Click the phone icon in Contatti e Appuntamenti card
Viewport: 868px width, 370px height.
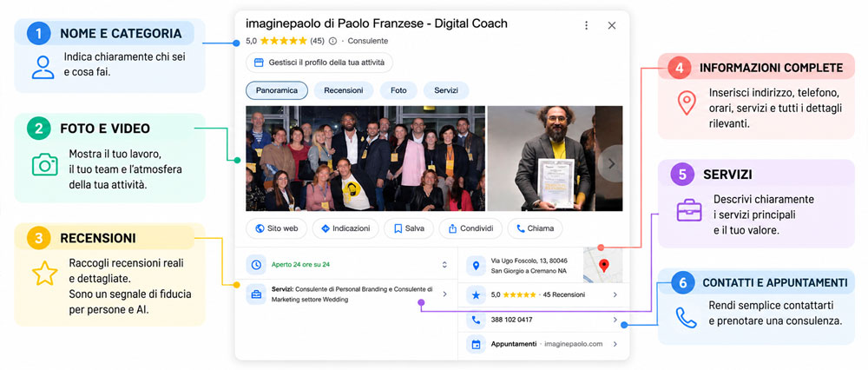pyautogui.click(x=687, y=317)
